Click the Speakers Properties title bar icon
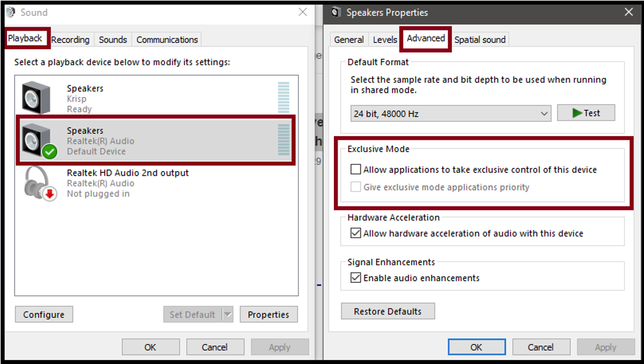 pyautogui.click(x=336, y=12)
